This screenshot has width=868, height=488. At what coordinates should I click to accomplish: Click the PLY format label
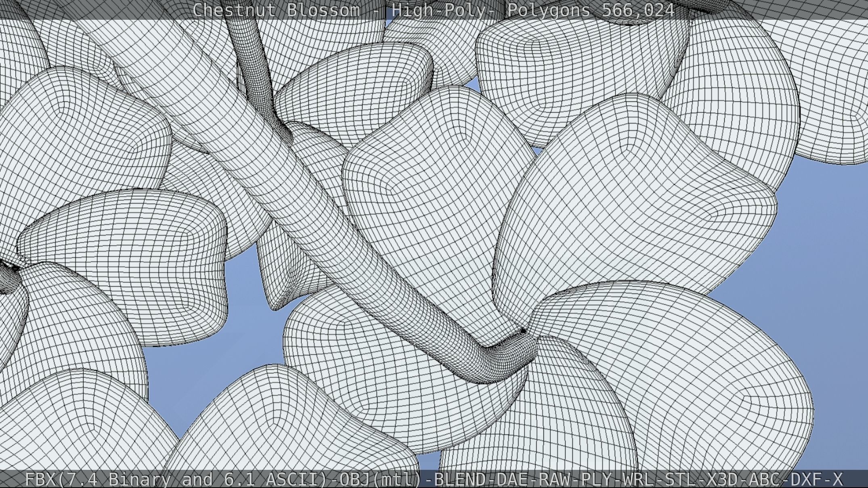(x=598, y=480)
